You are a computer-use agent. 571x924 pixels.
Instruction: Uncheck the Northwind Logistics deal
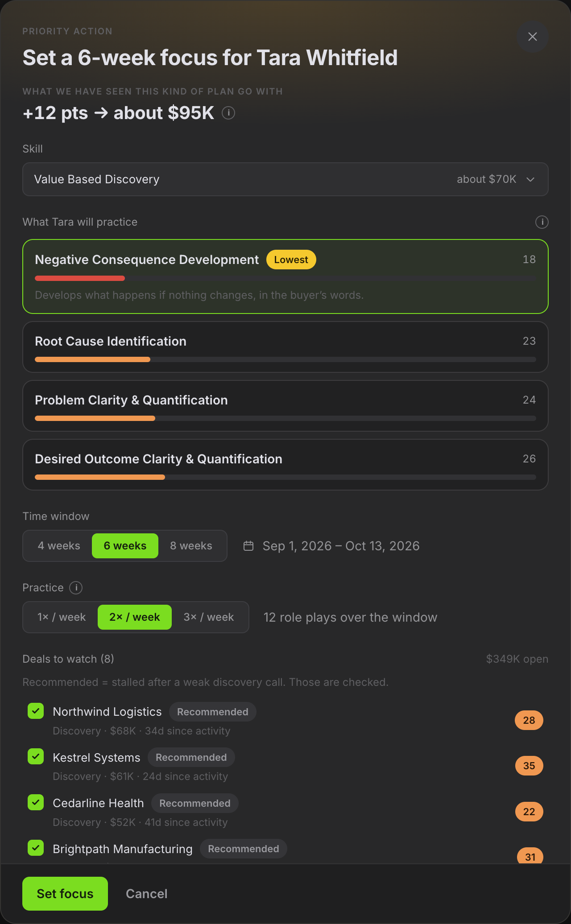(x=36, y=711)
